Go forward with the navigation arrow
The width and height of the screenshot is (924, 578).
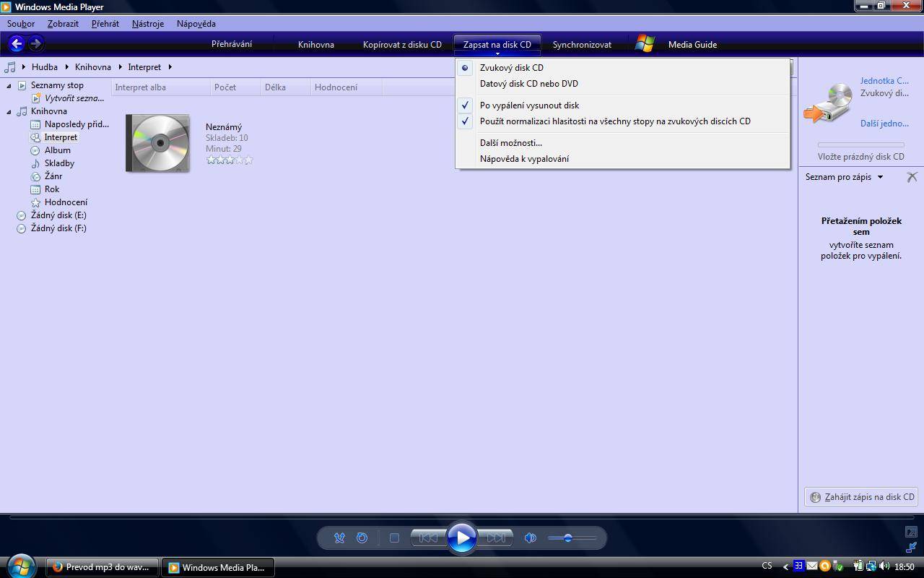click(x=35, y=44)
